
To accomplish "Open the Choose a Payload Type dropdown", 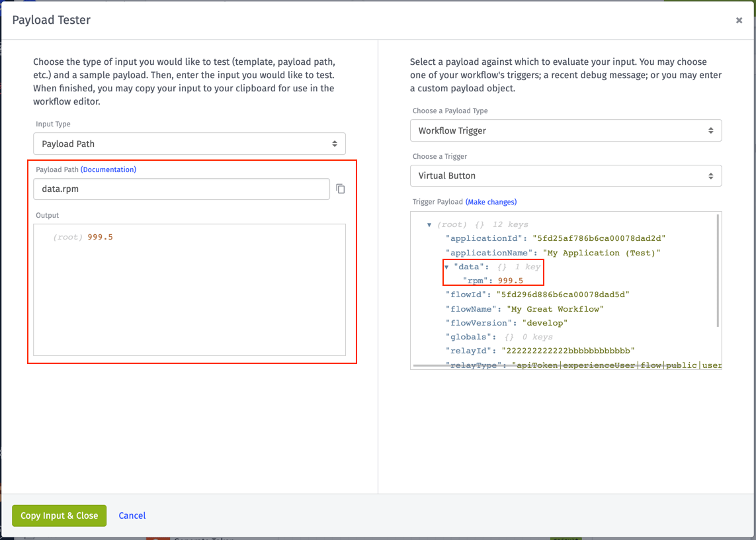I will click(x=566, y=130).
